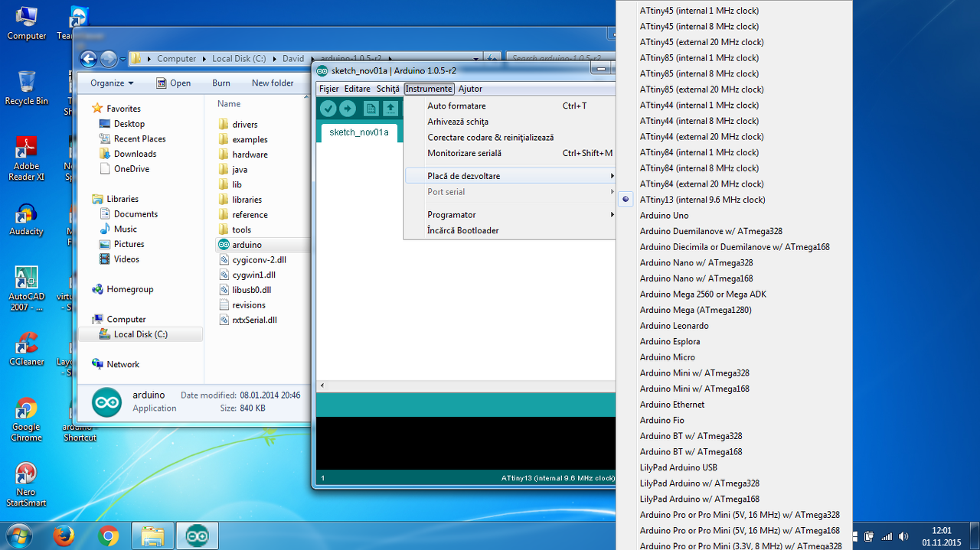980x550 pixels.
Task: Select the Adobe Reader XI desktop icon
Action: click(x=27, y=158)
